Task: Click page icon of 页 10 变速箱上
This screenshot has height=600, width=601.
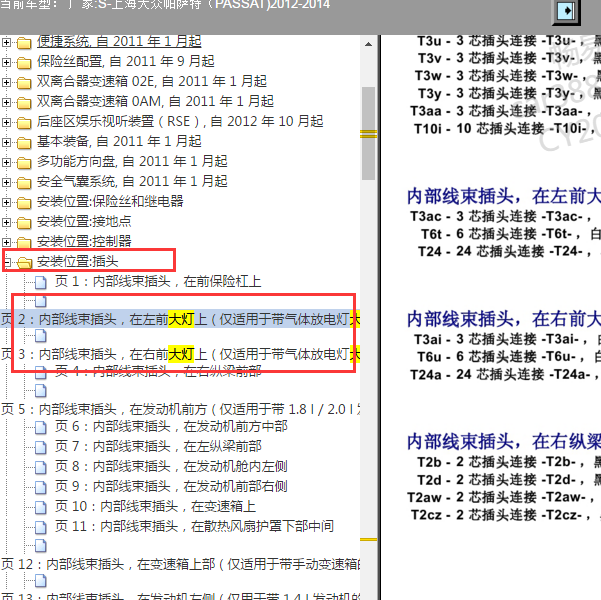Action: tap(41, 507)
